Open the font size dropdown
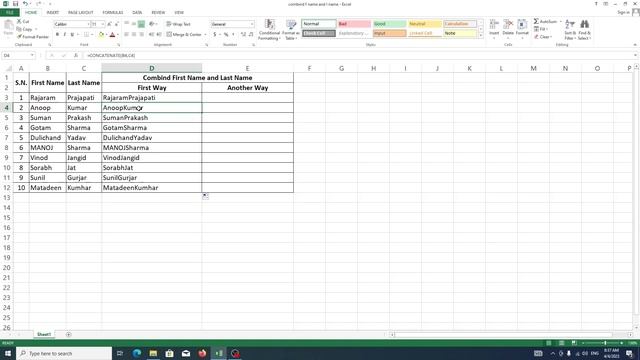The image size is (640, 360). pyautogui.click(x=102, y=24)
